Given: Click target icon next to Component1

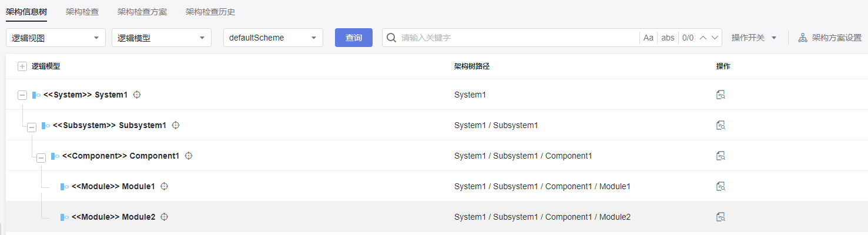Looking at the screenshot, I should pyautogui.click(x=189, y=156).
